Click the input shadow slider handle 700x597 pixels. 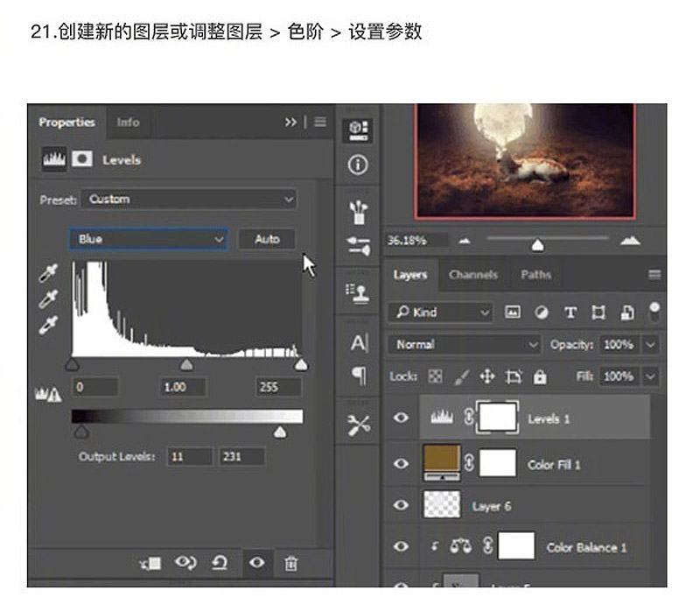[x=73, y=365]
